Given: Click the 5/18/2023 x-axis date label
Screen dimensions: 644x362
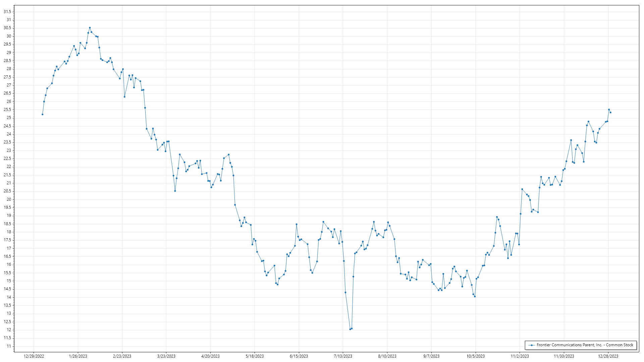Looking at the screenshot, I should 255,356.
